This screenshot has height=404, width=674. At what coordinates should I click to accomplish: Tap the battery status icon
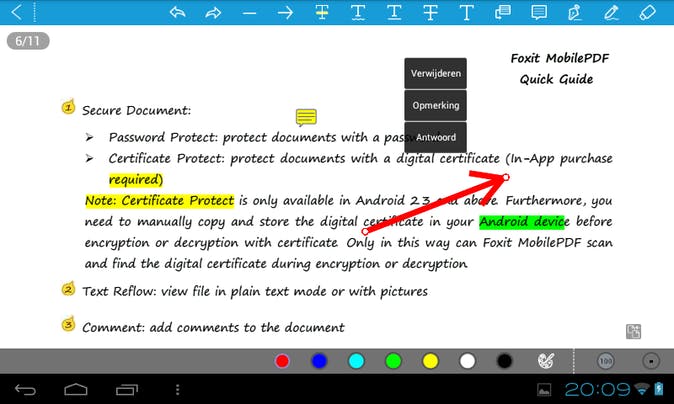[659, 389]
